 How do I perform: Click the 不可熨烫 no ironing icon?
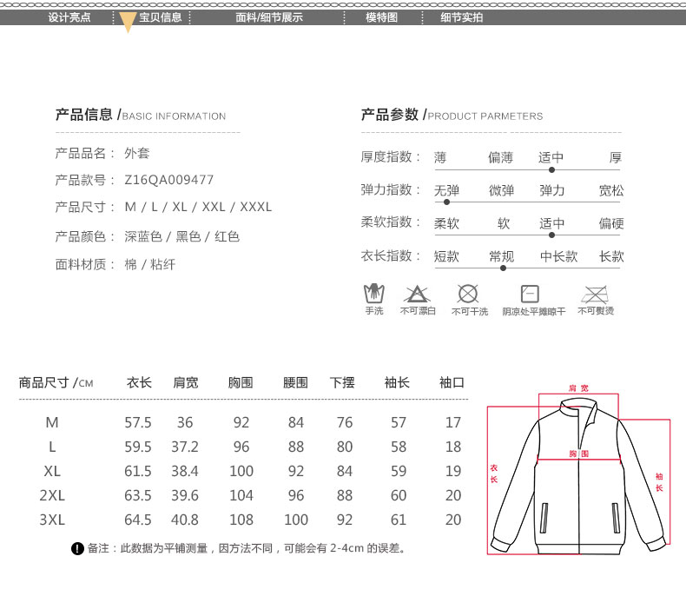pos(595,295)
